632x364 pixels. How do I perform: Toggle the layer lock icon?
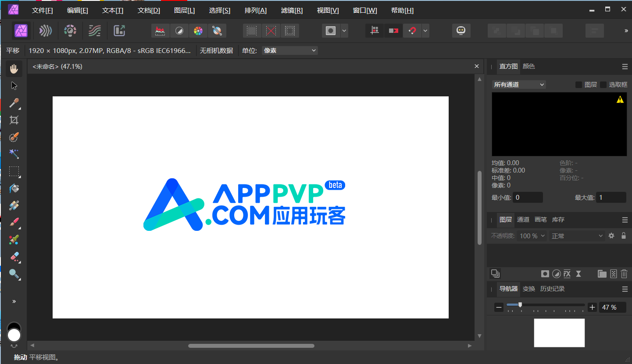click(x=624, y=236)
